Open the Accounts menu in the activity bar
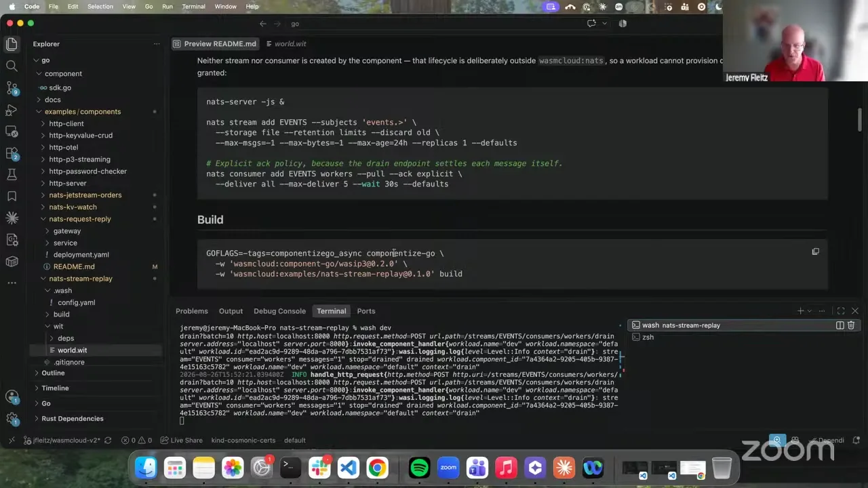This screenshot has height=488, width=868. [12, 397]
